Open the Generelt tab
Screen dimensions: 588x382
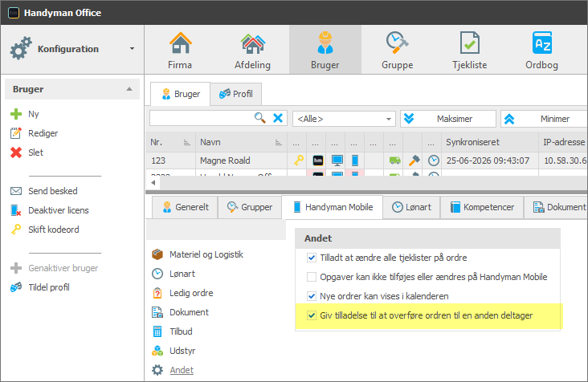pos(186,207)
